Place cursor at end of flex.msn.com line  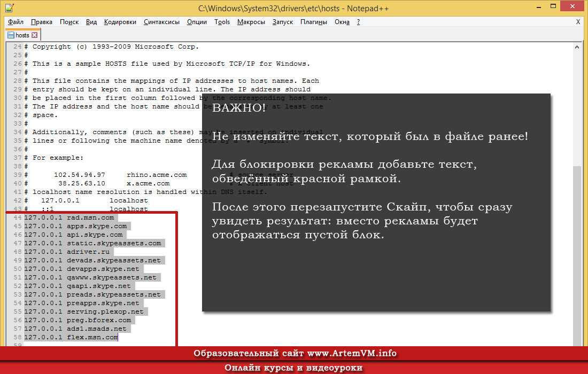pyautogui.click(x=118, y=337)
